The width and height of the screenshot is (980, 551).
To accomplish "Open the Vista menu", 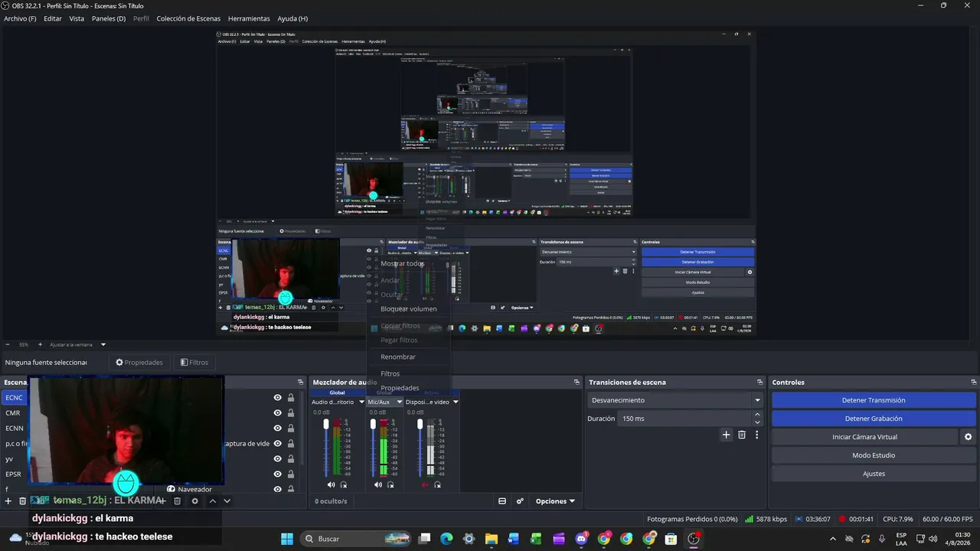I will [77, 18].
